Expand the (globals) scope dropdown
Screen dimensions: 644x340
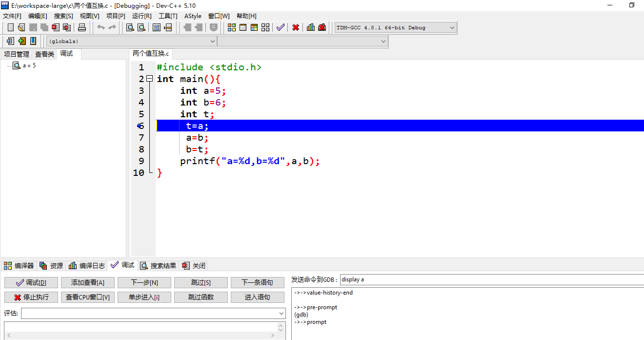click(x=131, y=42)
